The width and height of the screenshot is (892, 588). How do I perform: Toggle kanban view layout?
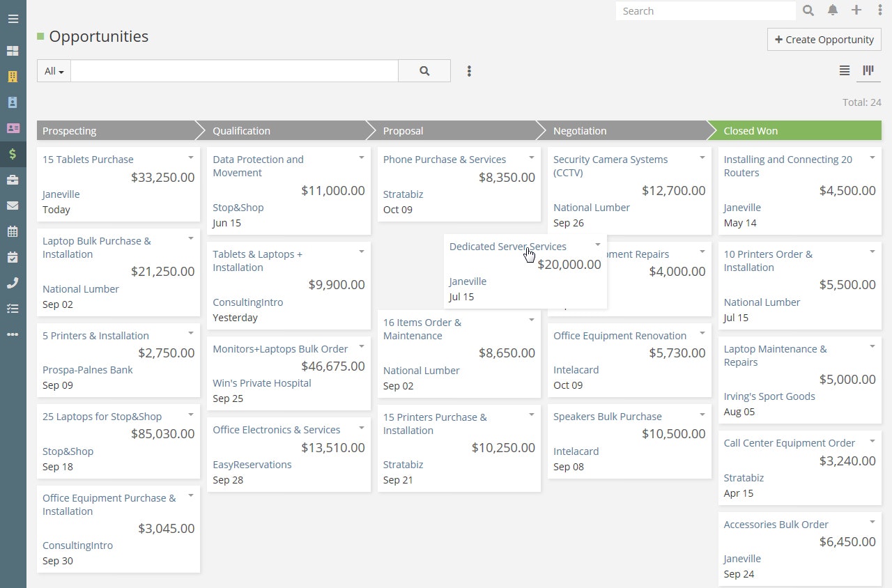click(x=868, y=70)
